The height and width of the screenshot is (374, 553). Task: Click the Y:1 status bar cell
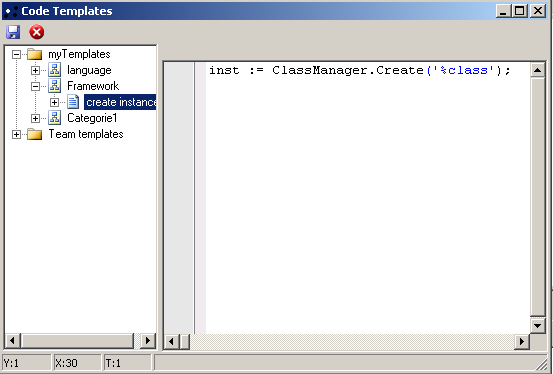point(26,363)
